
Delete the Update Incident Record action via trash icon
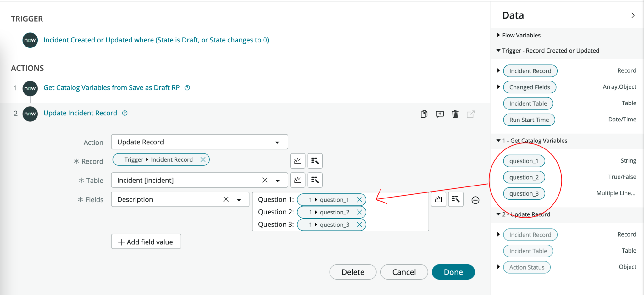tap(455, 114)
